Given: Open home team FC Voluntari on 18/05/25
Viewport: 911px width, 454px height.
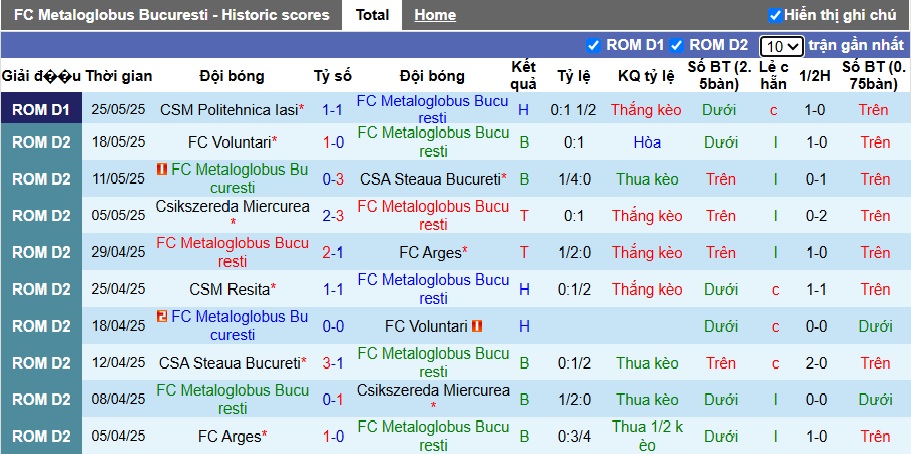Looking at the screenshot, I should point(229,142).
